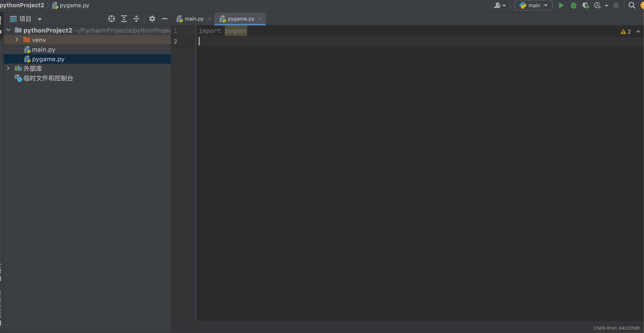Click the pythonProject2 root folder name
This screenshot has height=333, width=644.
click(x=48, y=30)
